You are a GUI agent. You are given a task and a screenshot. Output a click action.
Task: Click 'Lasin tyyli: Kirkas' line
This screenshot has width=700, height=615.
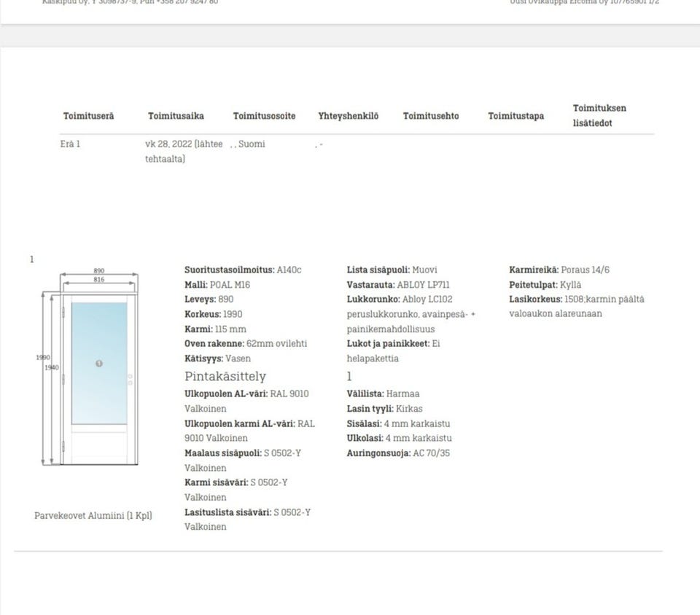(384, 409)
